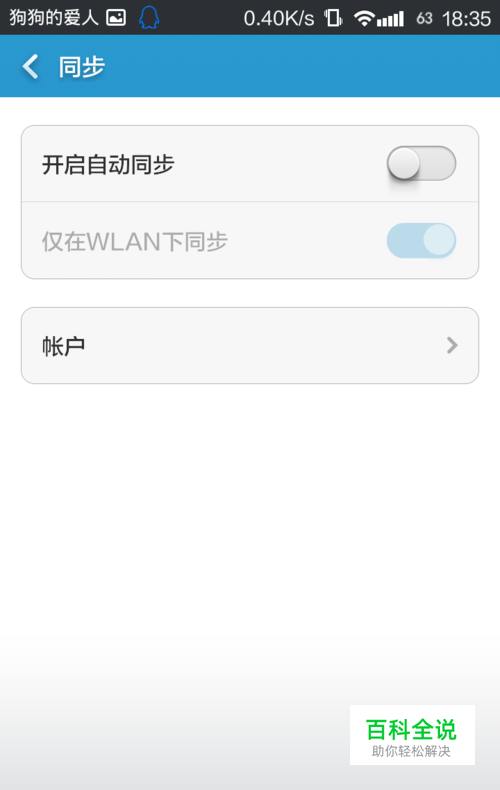
Task: Tap the 狗狗的爱人 carrier text
Action: (x=53, y=18)
